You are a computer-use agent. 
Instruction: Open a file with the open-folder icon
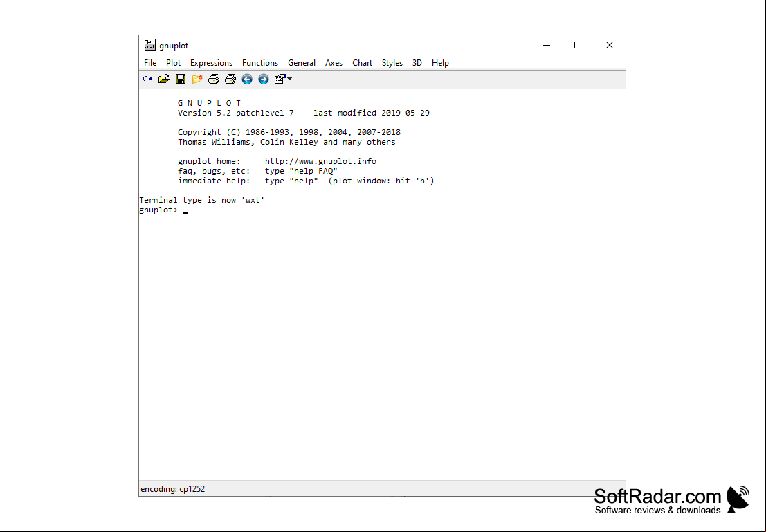[164, 79]
